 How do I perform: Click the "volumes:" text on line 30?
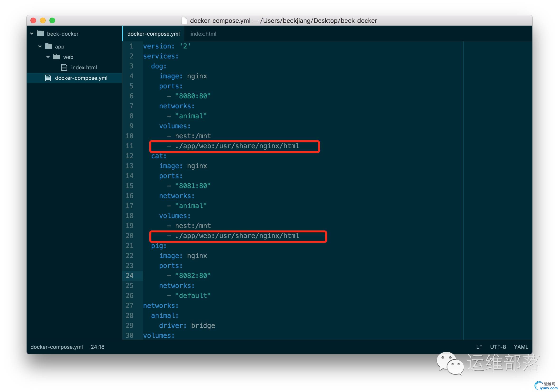159,335
